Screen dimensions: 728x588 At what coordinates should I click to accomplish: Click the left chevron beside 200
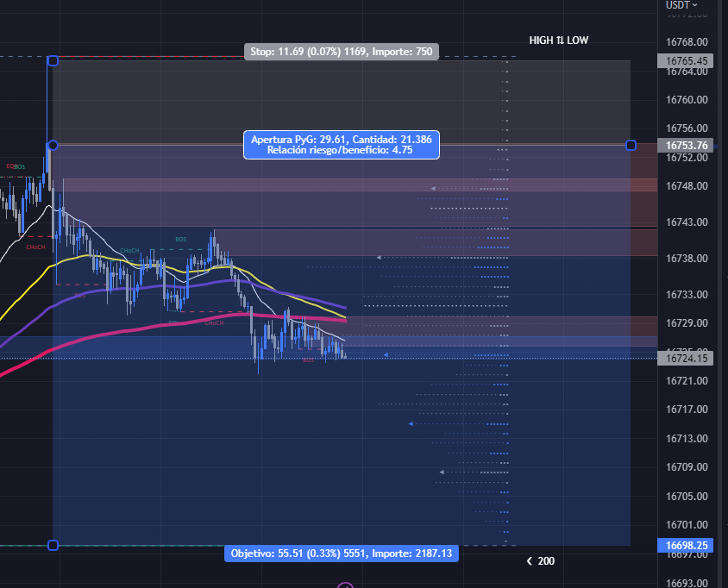pos(530,561)
